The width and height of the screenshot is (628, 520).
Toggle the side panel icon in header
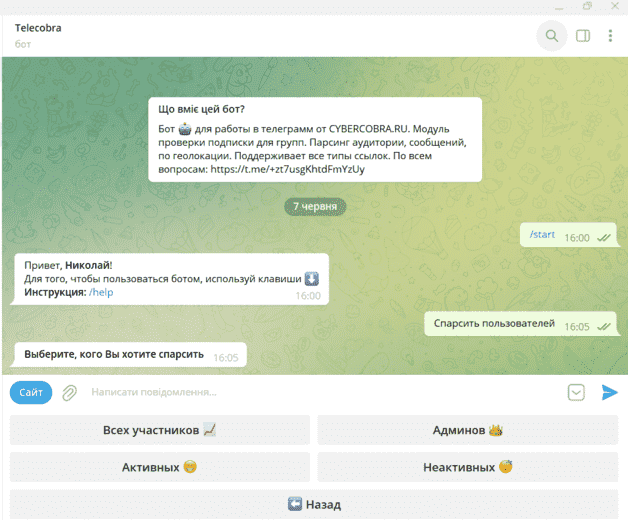583,36
